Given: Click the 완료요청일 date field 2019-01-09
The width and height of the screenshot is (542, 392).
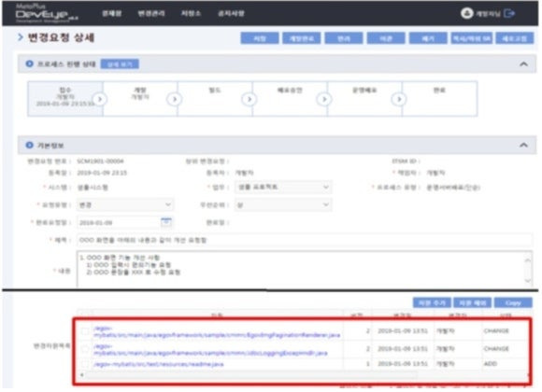Looking at the screenshot, I should pyautogui.click(x=118, y=222).
